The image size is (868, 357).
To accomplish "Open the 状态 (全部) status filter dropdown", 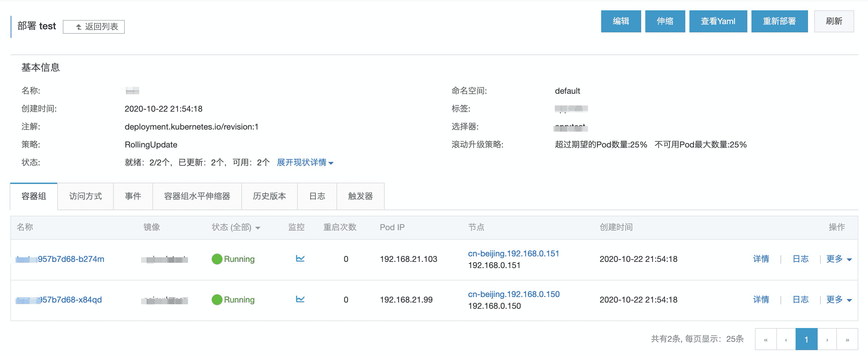I will click(236, 227).
